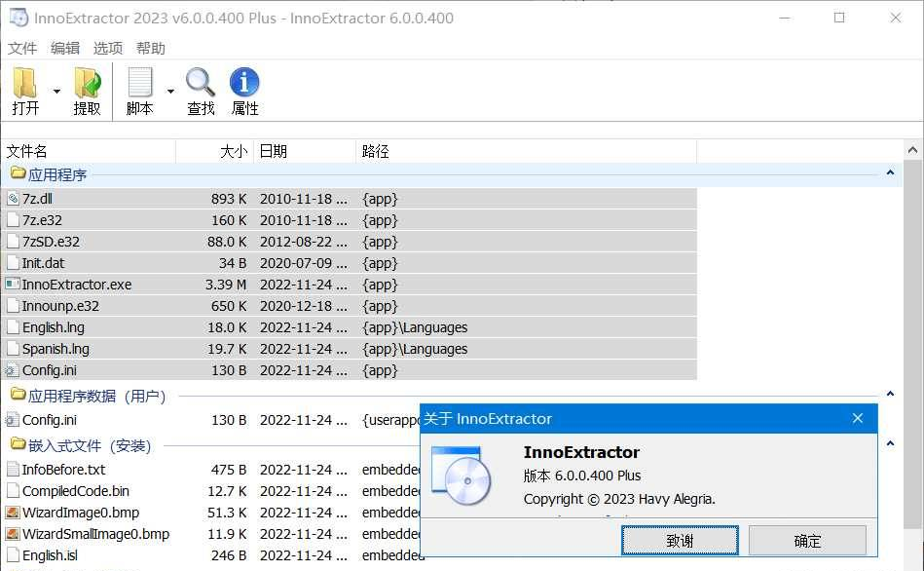The height and width of the screenshot is (571, 924).
Task: Select the file name Innounp.e32
Action: tap(60, 306)
